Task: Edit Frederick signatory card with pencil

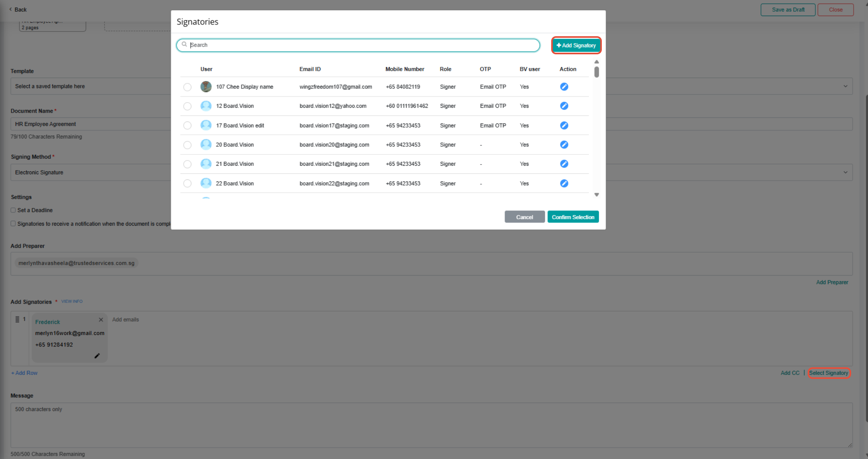Action: [97, 356]
